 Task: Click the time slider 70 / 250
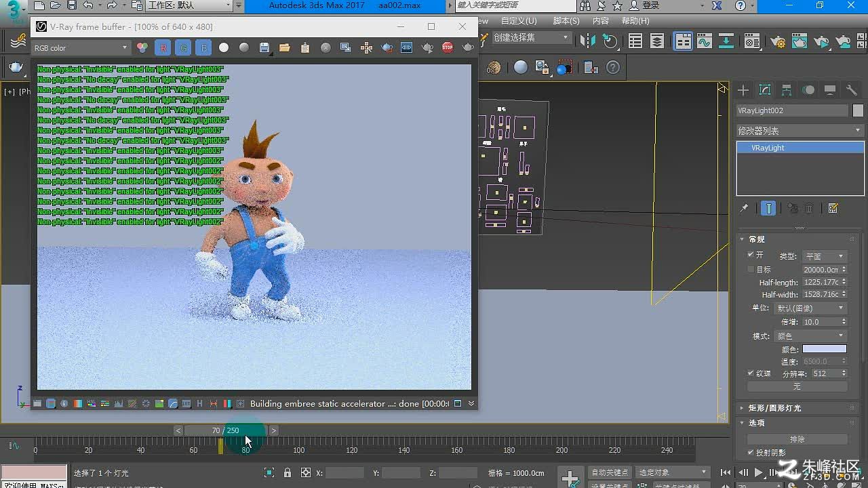click(x=225, y=430)
